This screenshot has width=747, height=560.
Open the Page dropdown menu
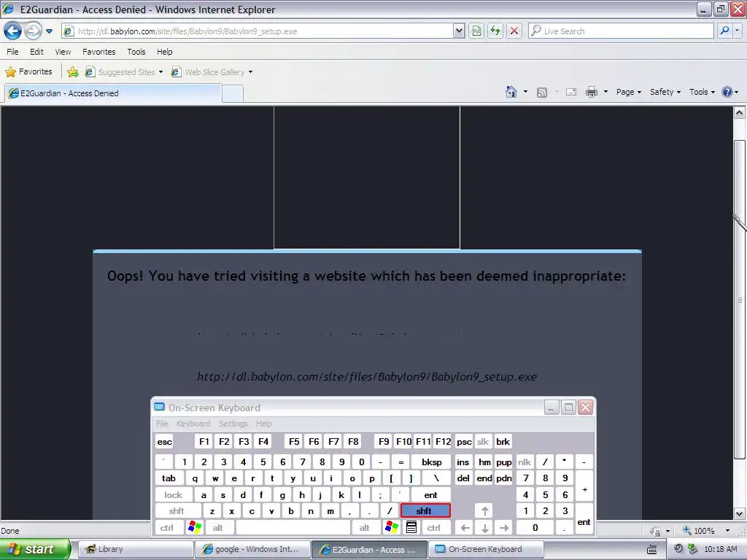628,92
